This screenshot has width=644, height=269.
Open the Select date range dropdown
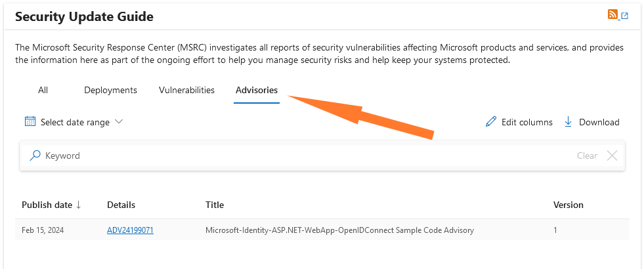pos(75,122)
